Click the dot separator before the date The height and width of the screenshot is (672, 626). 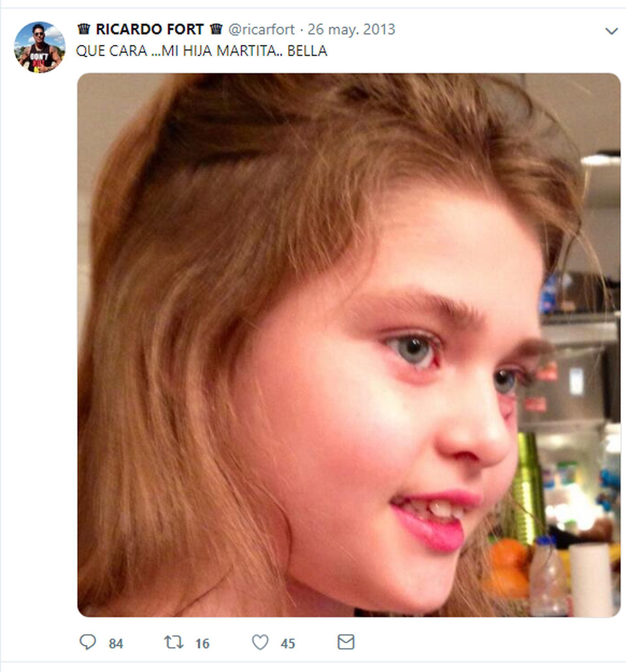[x=301, y=30]
